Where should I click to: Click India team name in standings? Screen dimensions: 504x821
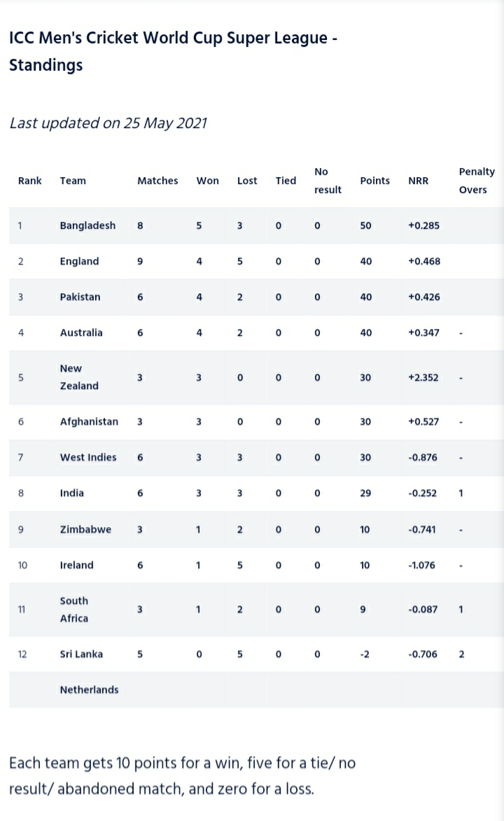coord(72,493)
